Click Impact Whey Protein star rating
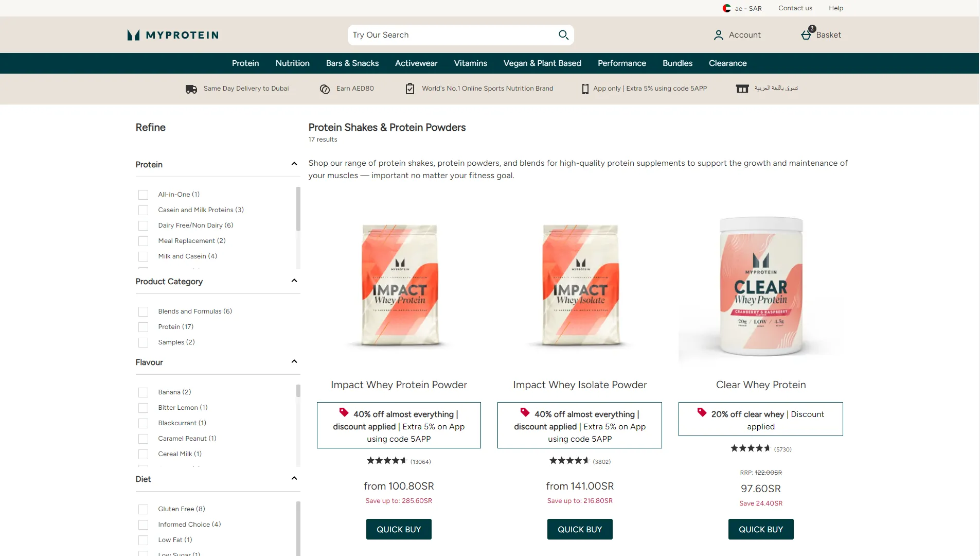The image size is (980, 556). 386,461
